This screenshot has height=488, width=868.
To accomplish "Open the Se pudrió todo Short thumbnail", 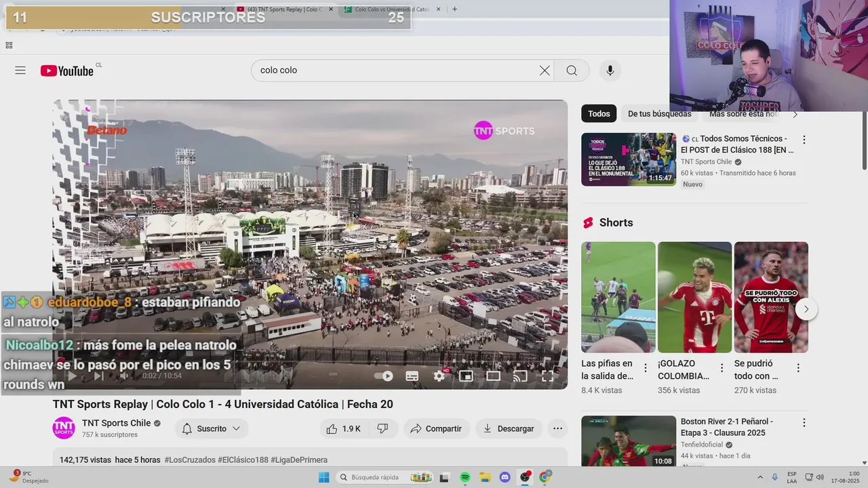I will (771, 297).
